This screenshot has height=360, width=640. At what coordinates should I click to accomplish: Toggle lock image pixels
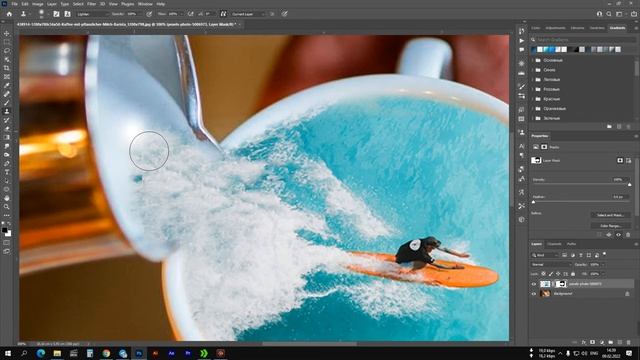[x=551, y=274]
